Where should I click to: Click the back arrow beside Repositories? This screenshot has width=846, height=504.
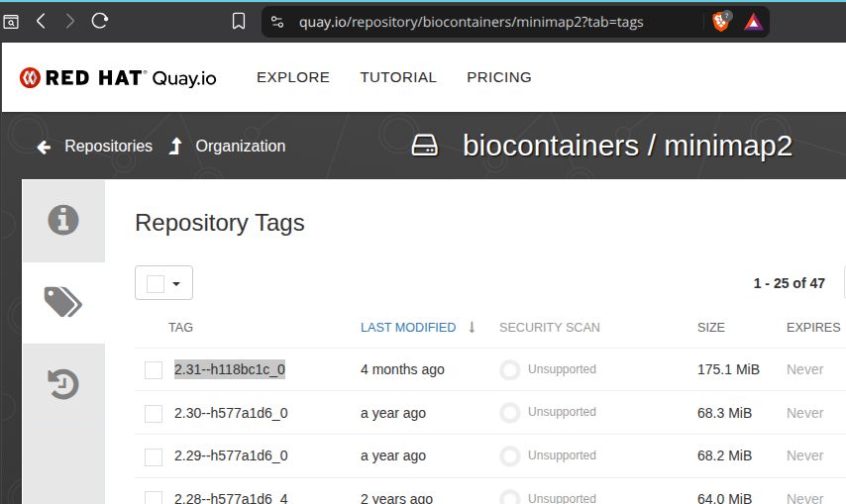44,147
